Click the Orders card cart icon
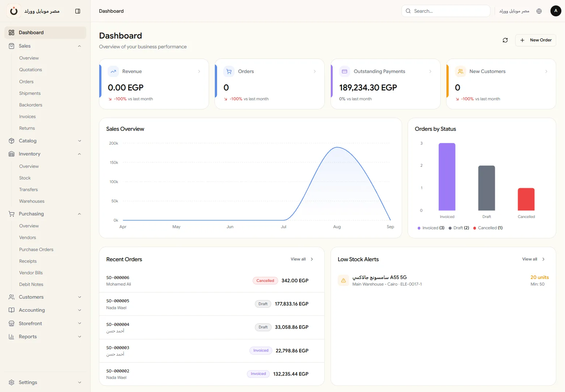 coord(229,72)
